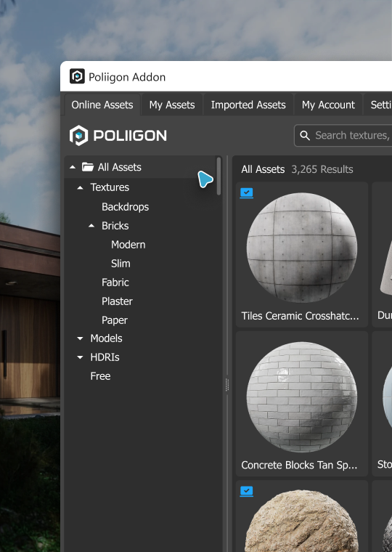This screenshot has height=552, width=392.
Task: Click the Tiles Ceramic Crosshatc... label
Action: point(300,316)
